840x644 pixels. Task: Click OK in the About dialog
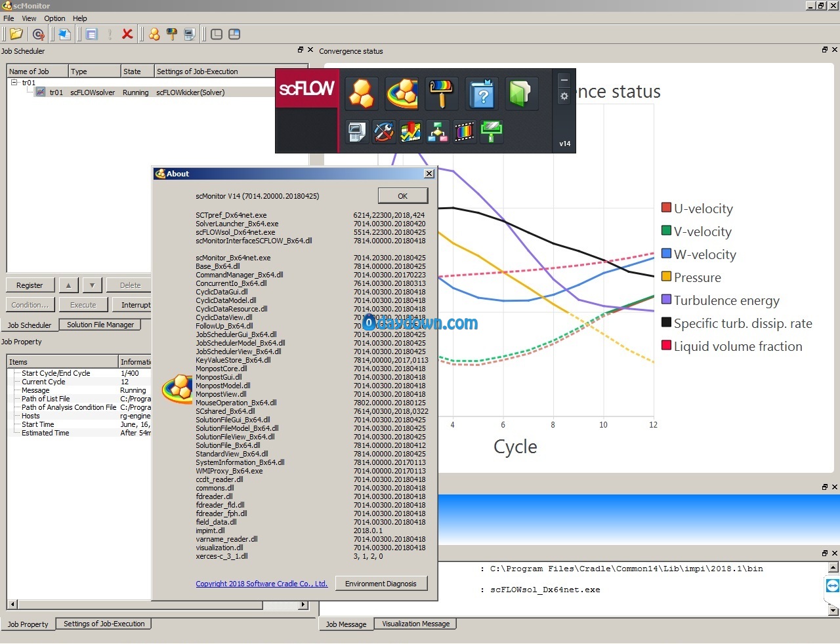[x=402, y=196]
